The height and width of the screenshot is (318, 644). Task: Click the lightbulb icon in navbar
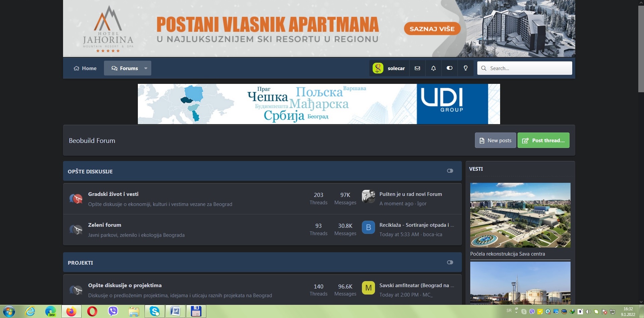coord(466,68)
